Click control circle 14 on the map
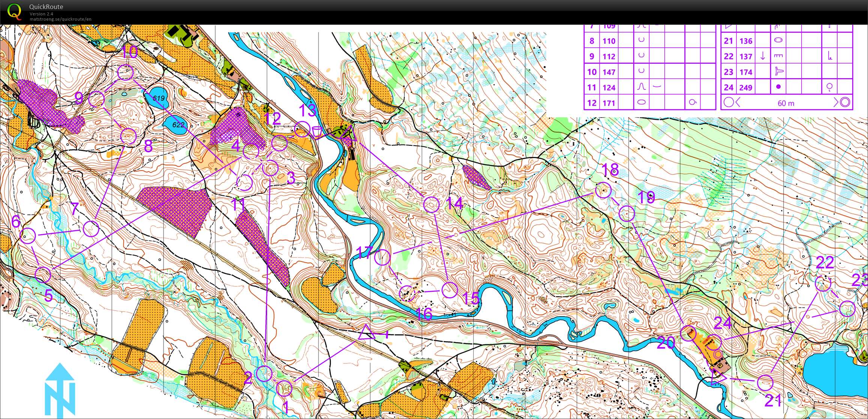The height and width of the screenshot is (419, 868). [x=431, y=204]
